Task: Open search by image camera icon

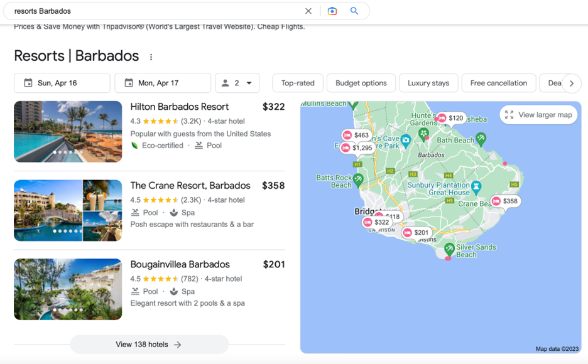Action: coord(332,11)
